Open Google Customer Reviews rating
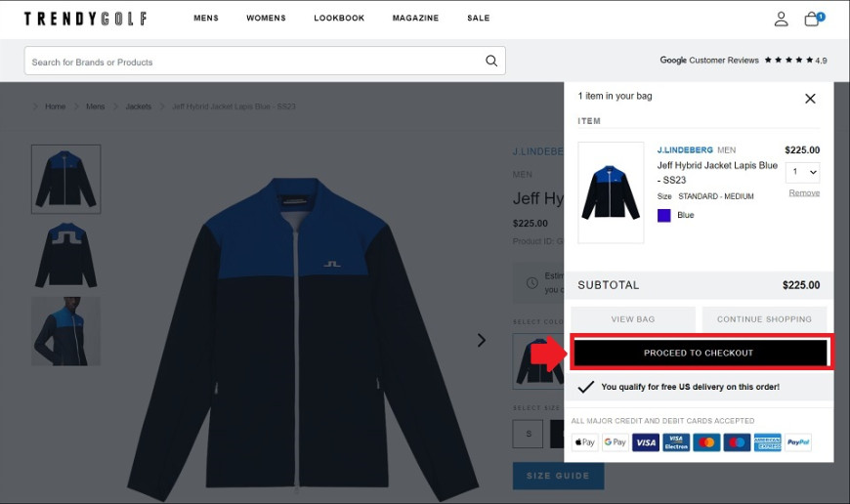The height and width of the screenshot is (504, 850). click(x=744, y=61)
